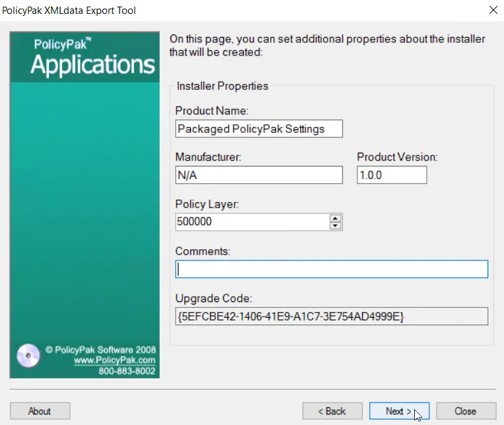Viewport: 504px width, 425px height.
Task: Click the "Manufacturer:" label
Action: coord(208,157)
